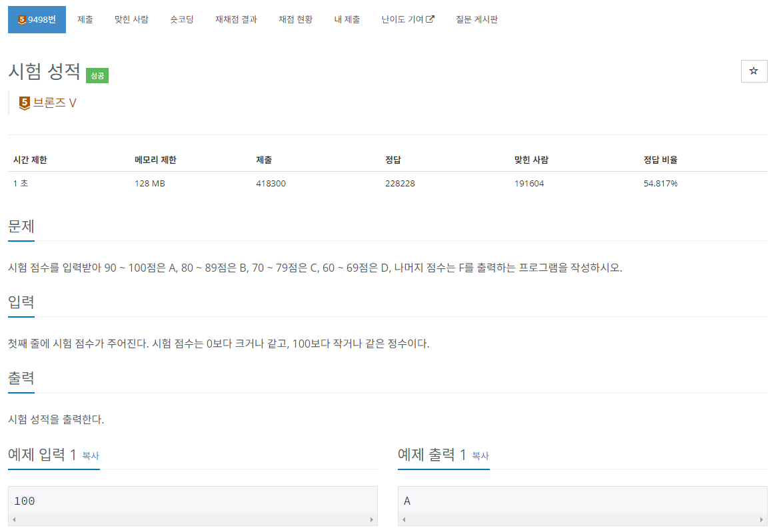The image size is (775, 532).
Task: Click the time limit value 1 초
Action: click(x=21, y=184)
